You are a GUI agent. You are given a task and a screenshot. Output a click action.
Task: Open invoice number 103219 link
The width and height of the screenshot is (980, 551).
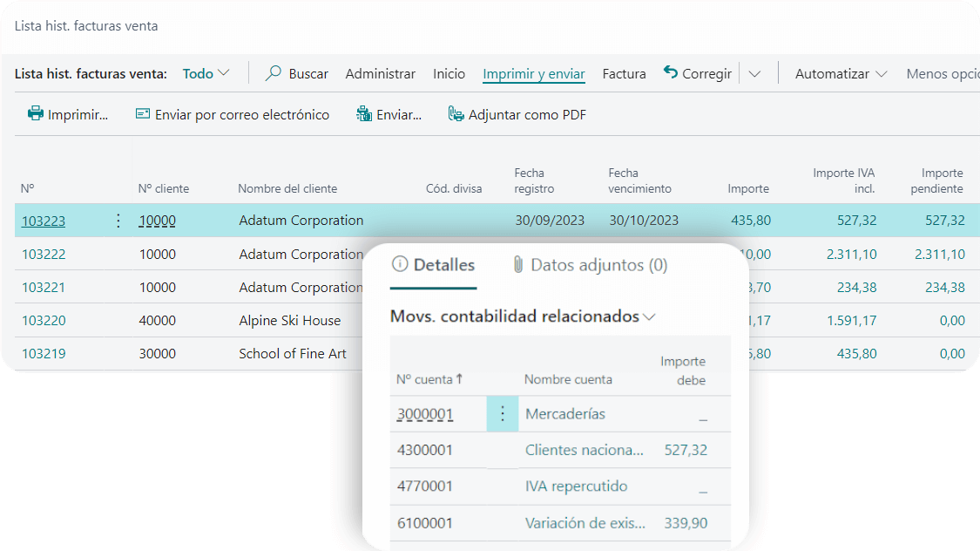44,353
